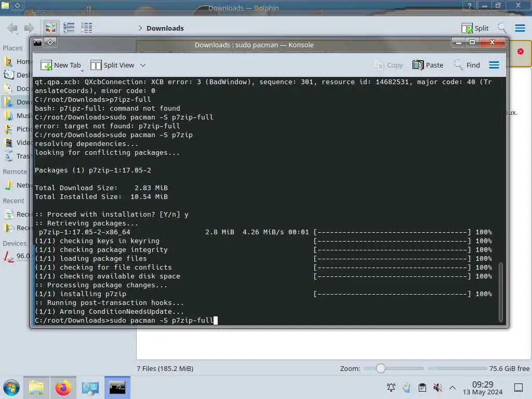The width and height of the screenshot is (532, 399).
Task: Click Konsole window pin icon
Action: (50, 43)
